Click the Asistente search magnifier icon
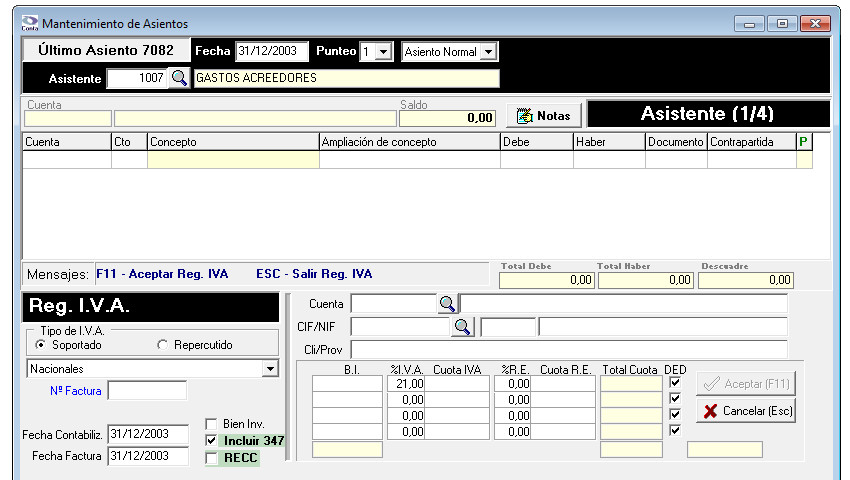The image size is (850, 480). point(179,78)
